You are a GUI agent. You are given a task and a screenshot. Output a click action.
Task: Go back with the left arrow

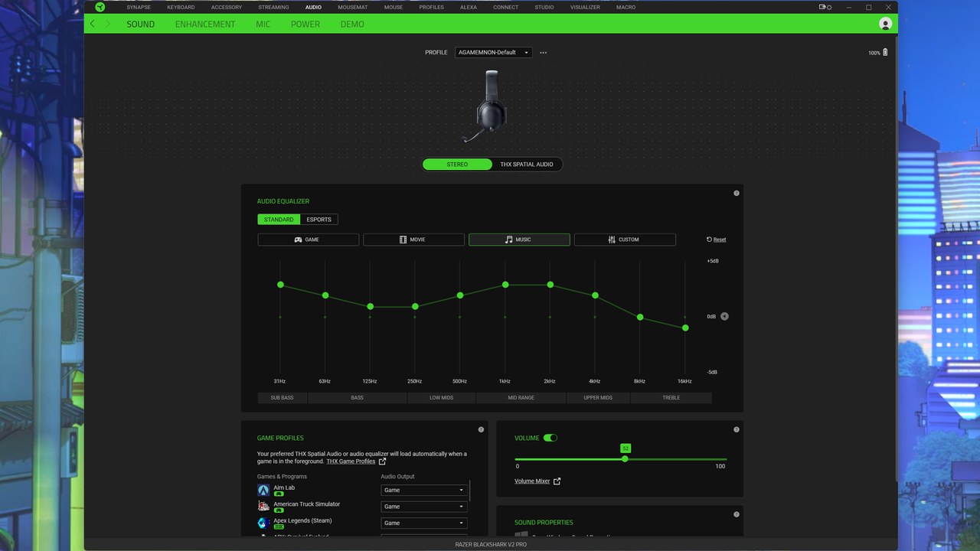pos(93,24)
